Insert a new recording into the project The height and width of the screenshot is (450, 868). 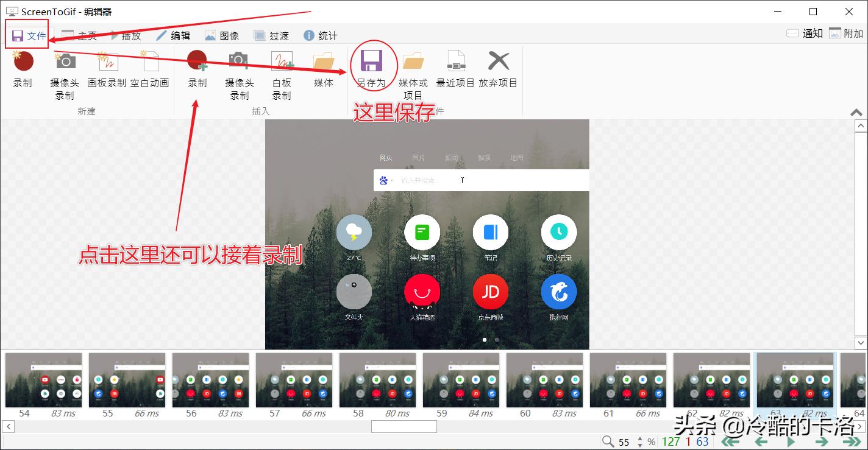tap(197, 70)
